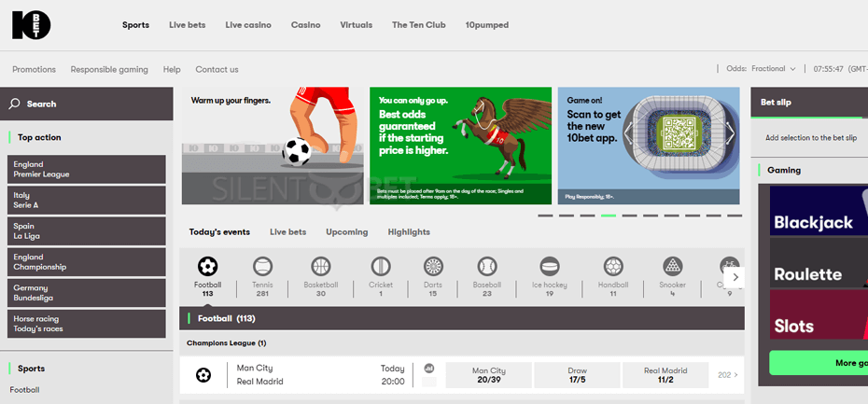Click the 10bet logo
Viewport: 868px width, 404px height.
32,25
